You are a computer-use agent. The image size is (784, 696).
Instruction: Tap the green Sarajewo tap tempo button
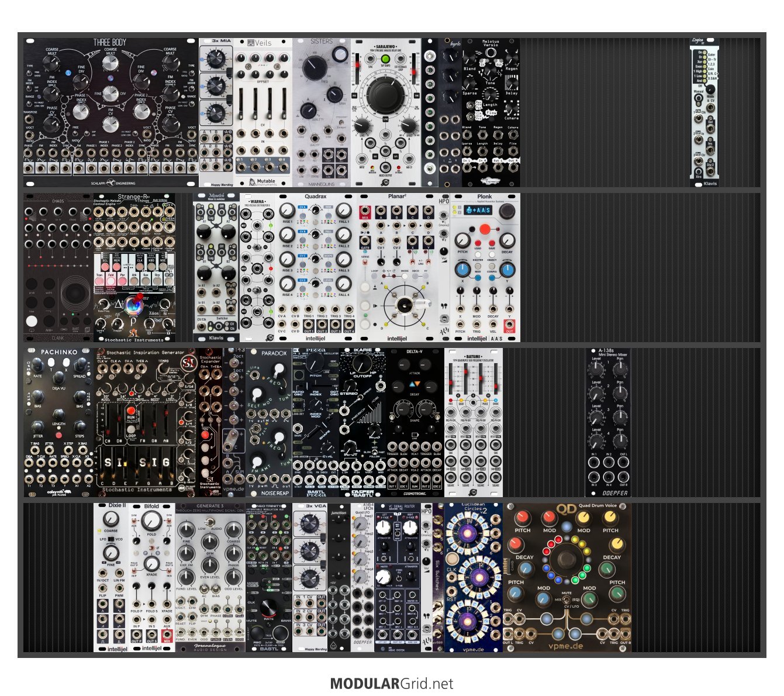[385, 59]
